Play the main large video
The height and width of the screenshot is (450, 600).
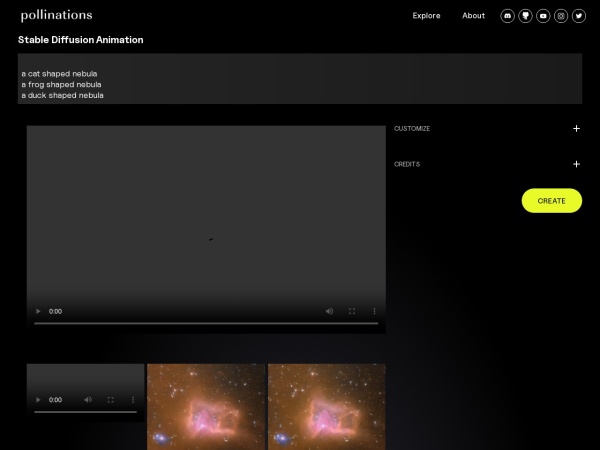[39, 311]
